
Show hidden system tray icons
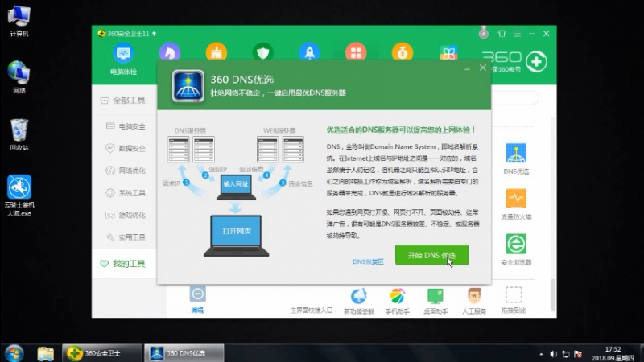coord(541,354)
